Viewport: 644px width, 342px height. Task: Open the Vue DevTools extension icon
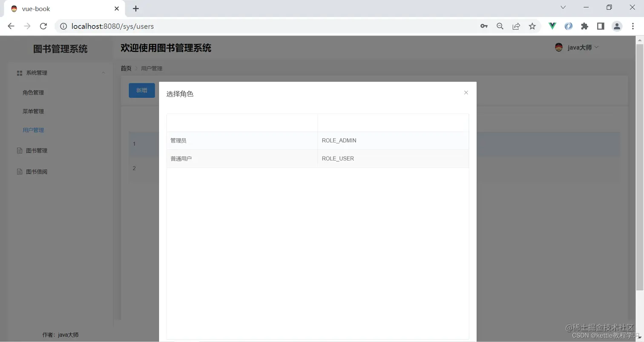pos(552,26)
